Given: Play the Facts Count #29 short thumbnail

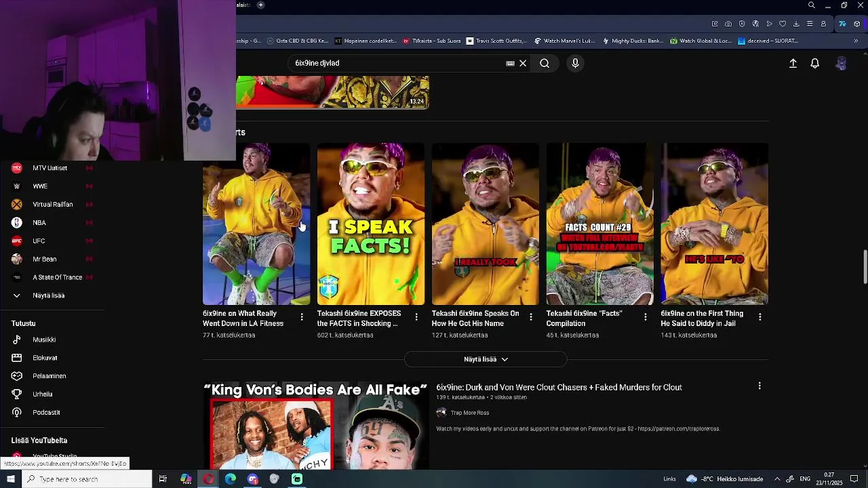Looking at the screenshot, I should (600, 224).
